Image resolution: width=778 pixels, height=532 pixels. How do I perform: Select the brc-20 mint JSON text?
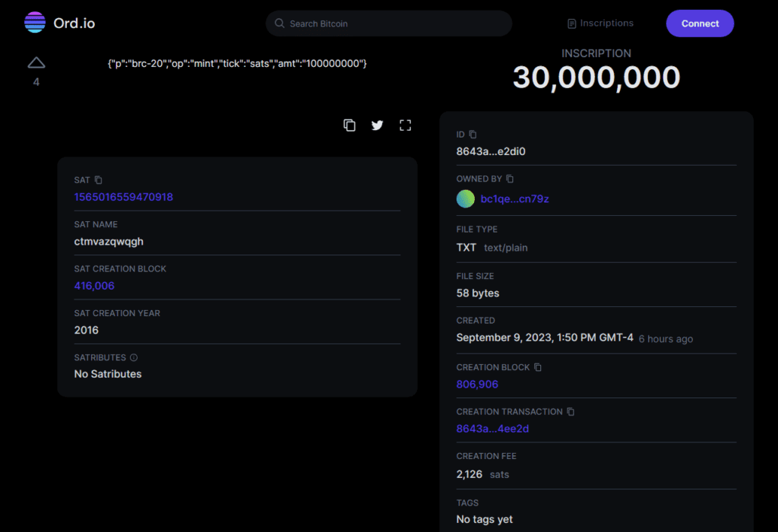click(237, 64)
